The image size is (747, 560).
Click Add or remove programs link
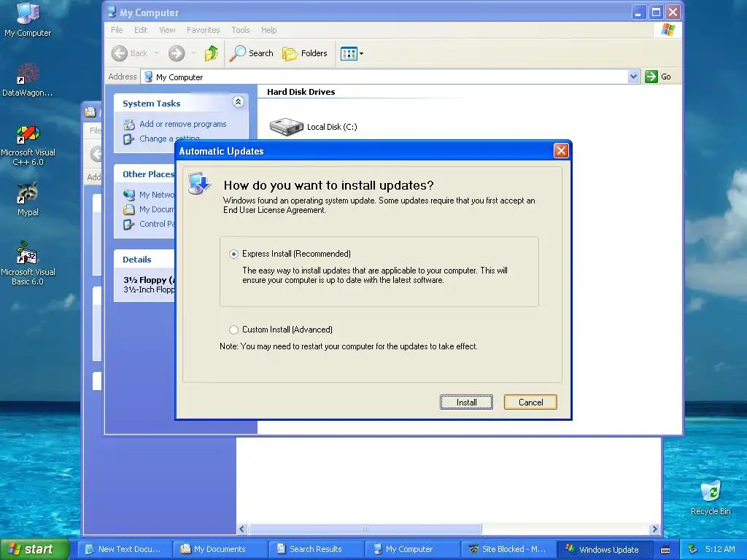coord(183,124)
